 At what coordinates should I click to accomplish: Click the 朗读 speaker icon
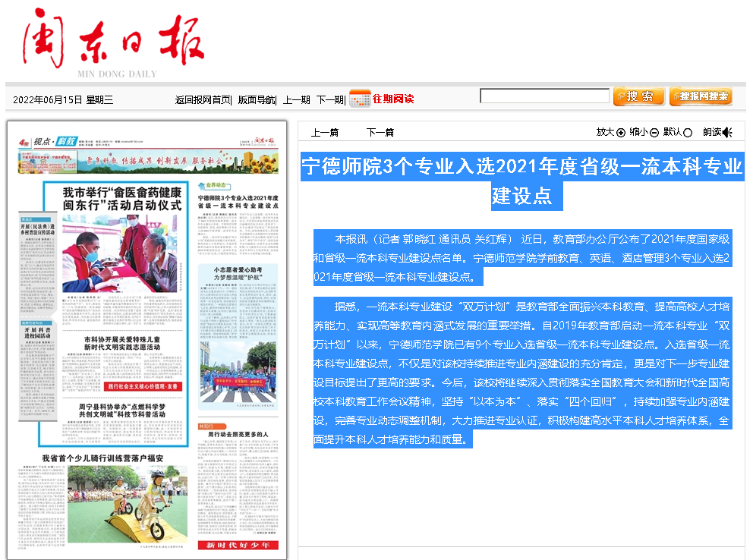[727, 133]
